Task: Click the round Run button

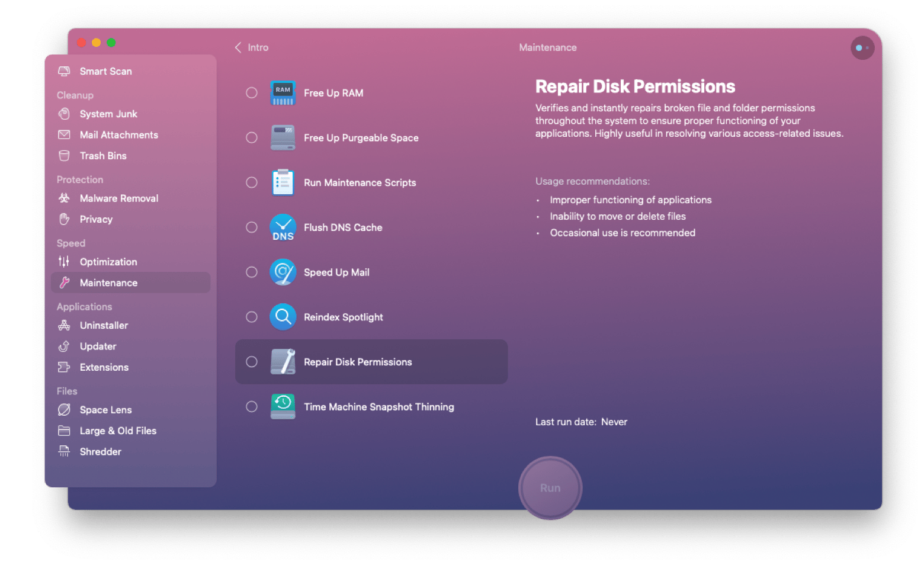Action: [550, 488]
